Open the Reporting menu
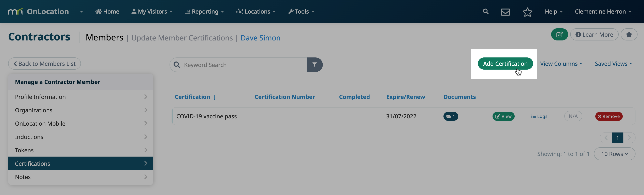The image size is (644, 195). [x=204, y=12]
